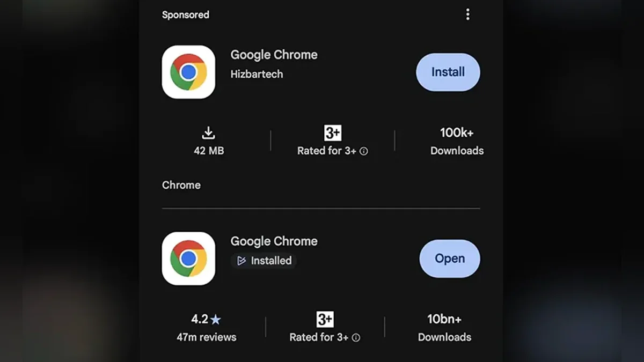
Task: Open the Hizbartech developer name link
Action: coord(257,74)
